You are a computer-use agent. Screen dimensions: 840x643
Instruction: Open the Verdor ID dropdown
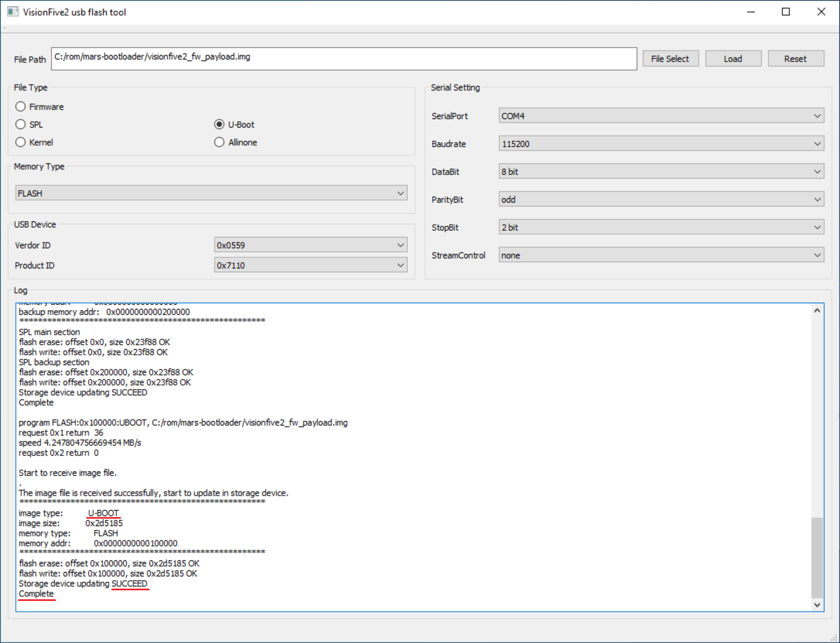pyautogui.click(x=311, y=245)
